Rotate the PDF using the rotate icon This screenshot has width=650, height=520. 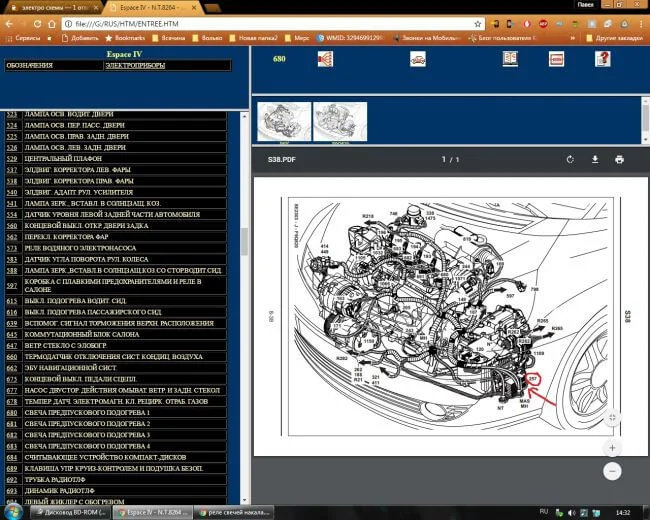point(570,159)
